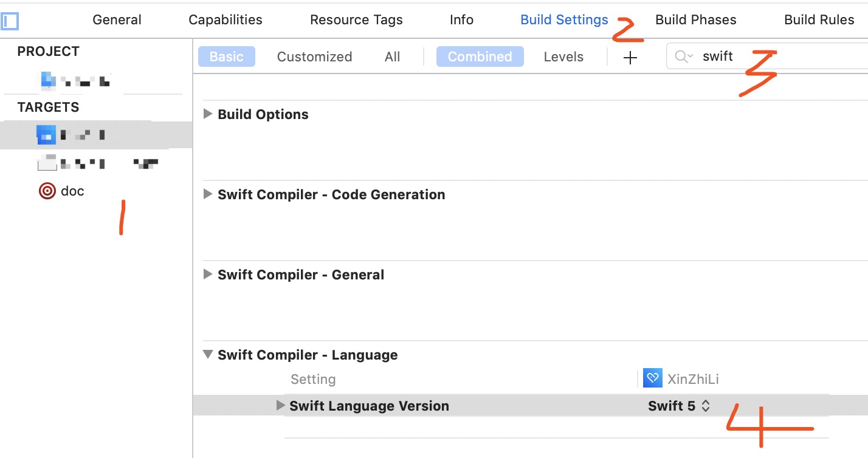Open the Build Phases tab
The height and width of the screenshot is (458, 868).
(695, 20)
